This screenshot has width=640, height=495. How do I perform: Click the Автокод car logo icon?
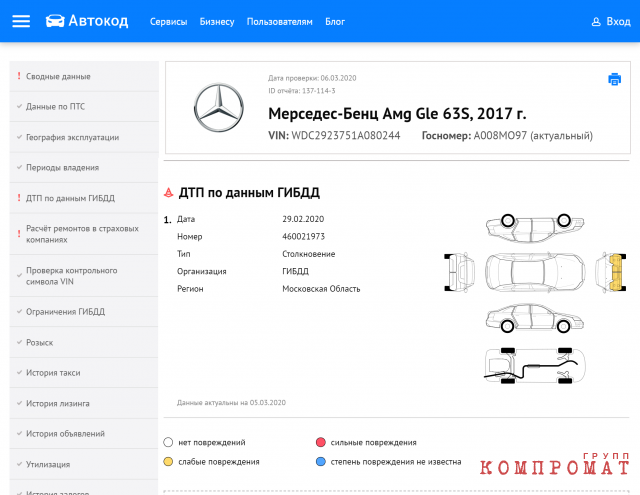[55, 21]
